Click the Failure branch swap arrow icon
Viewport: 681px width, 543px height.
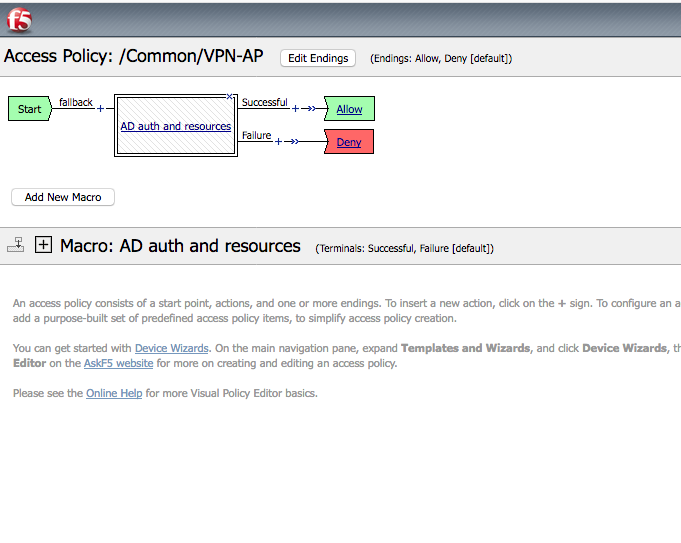pos(292,142)
